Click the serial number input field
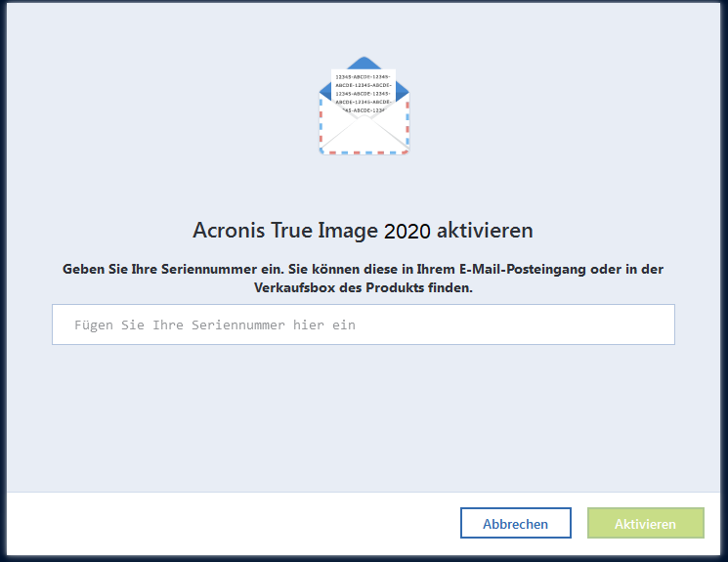Image resolution: width=728 pixels, height=562 pixels. (x=364, y=324)
